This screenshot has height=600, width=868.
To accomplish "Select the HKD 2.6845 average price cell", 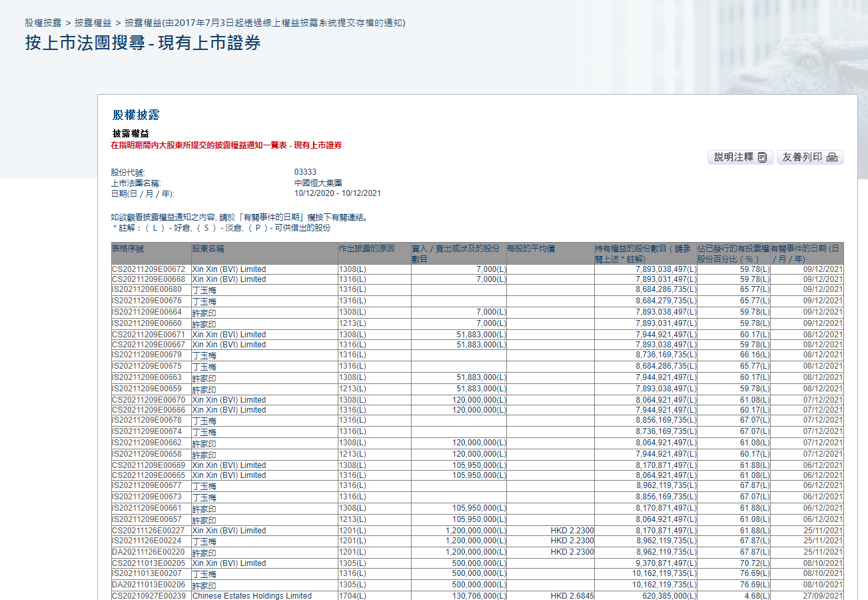I will pos(572,596).
